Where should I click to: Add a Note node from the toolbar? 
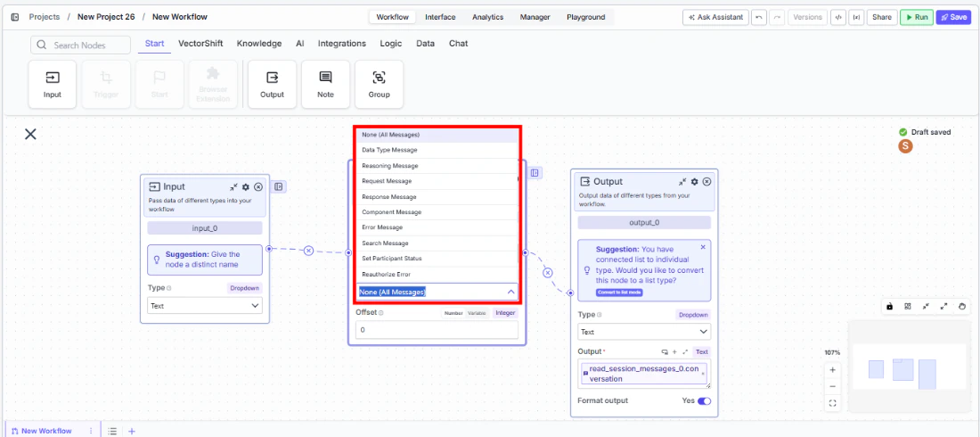pyautogui.click(x=325, y=85)
